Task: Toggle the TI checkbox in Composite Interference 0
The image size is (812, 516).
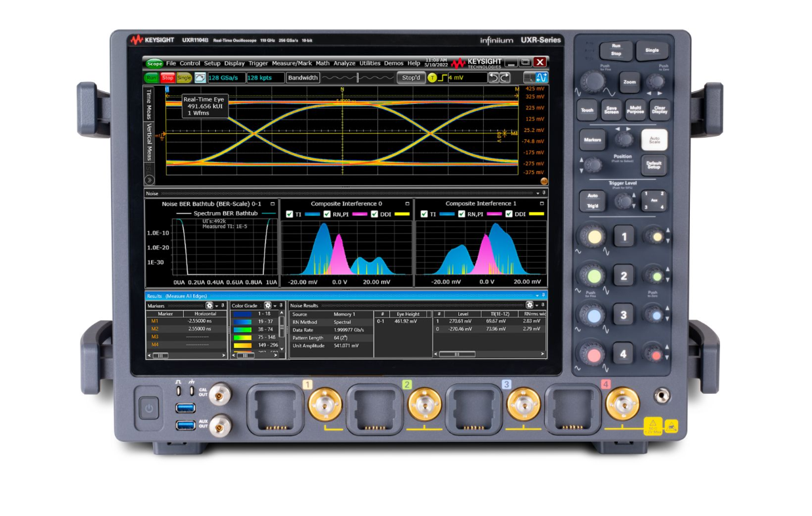Action: (x=289, y=213)
